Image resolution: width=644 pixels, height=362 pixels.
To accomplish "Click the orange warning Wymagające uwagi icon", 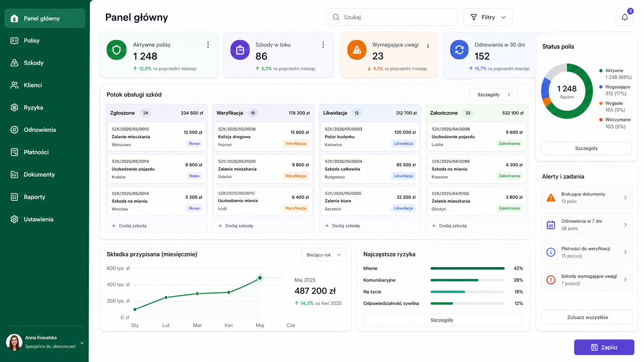I will (357, 50).
